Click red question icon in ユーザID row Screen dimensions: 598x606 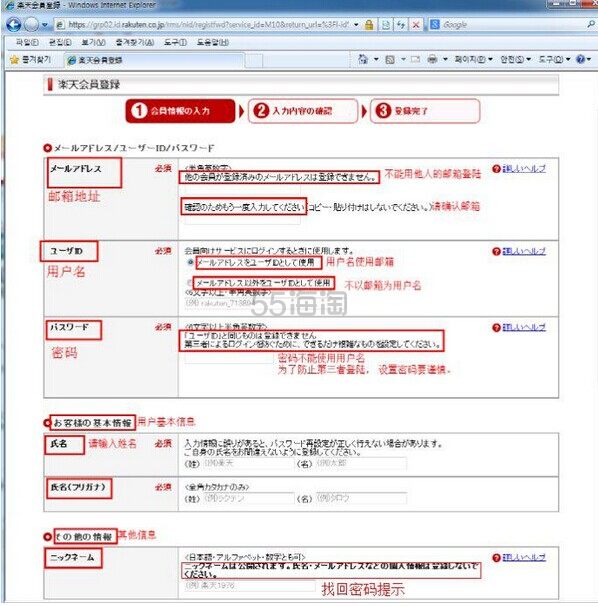(x=497, y=252)
